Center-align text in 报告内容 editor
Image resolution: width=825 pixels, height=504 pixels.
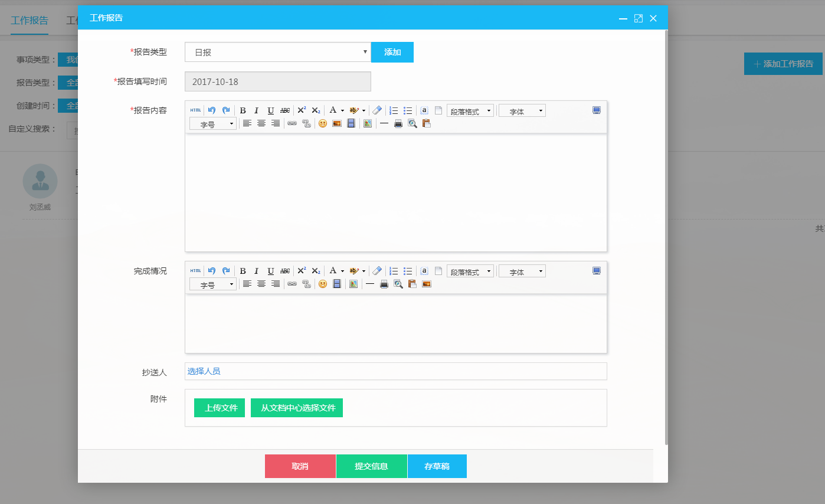point(261,123)
